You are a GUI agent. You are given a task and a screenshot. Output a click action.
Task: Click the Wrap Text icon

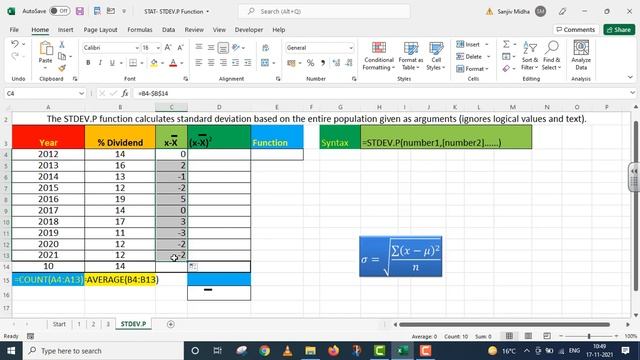point(265,48)
